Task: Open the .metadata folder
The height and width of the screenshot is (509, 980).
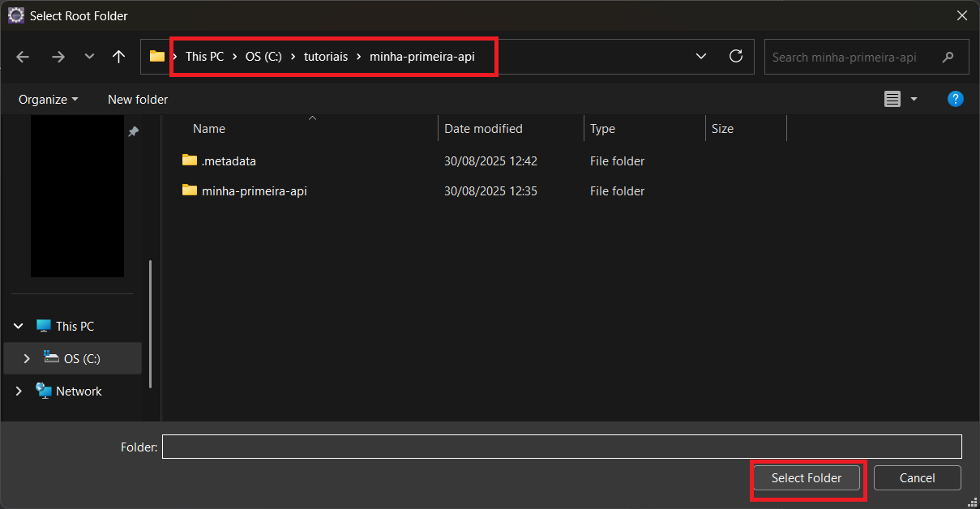Action: (228, 160)
